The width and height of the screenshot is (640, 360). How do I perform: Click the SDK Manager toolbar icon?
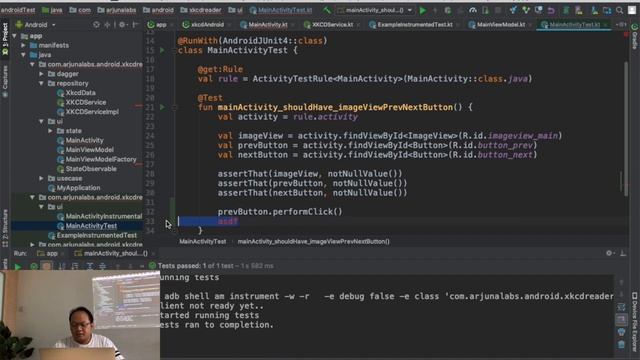594,10
